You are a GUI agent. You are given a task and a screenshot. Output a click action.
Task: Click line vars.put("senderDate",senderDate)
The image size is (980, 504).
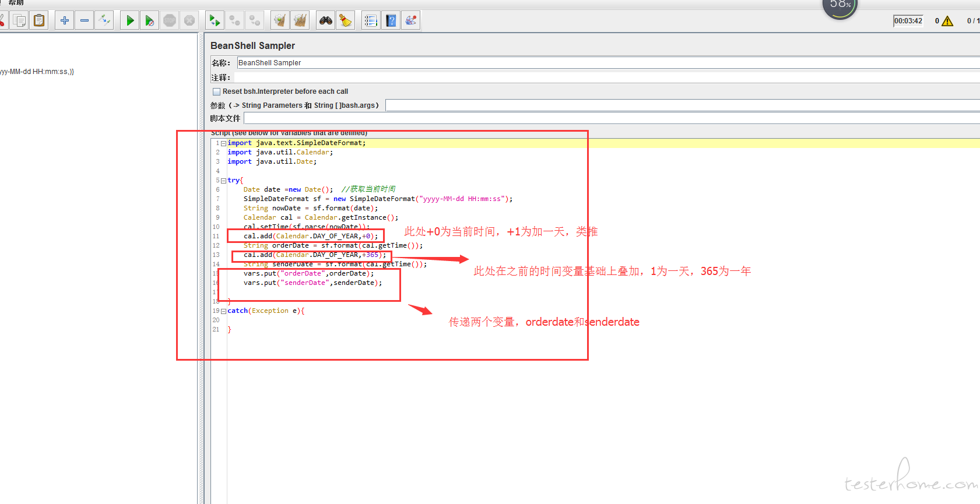coord(313,283)
